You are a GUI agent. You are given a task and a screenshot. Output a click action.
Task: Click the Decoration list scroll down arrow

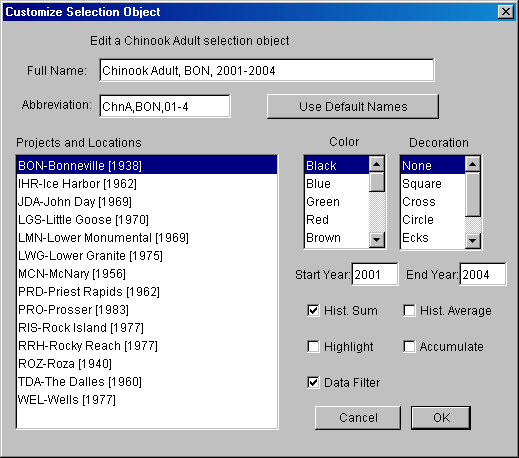pos(473,240)
